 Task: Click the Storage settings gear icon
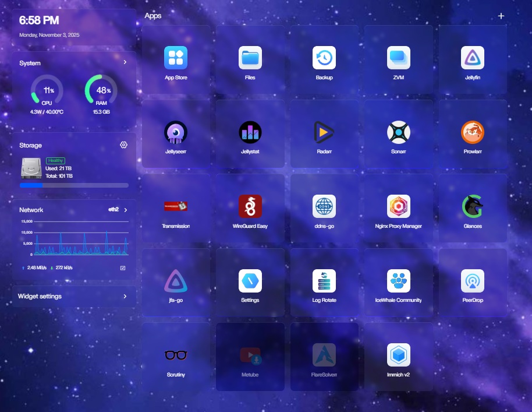123,145
